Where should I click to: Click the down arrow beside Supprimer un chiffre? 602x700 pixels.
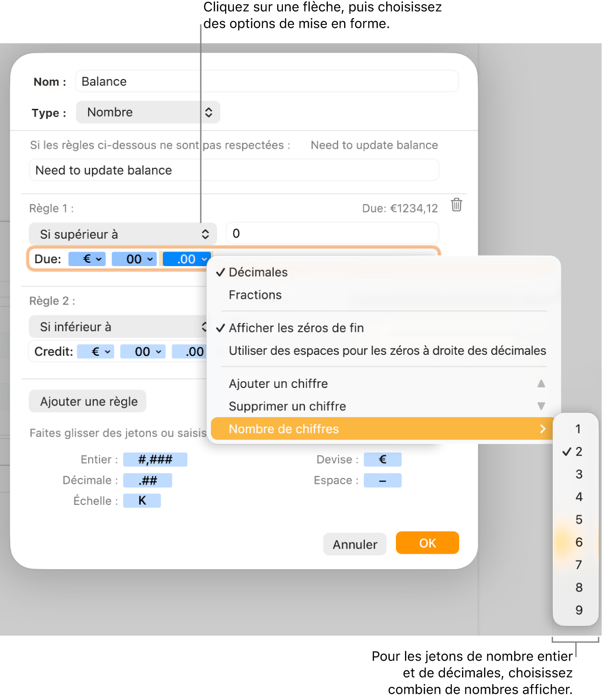point(541,406)
